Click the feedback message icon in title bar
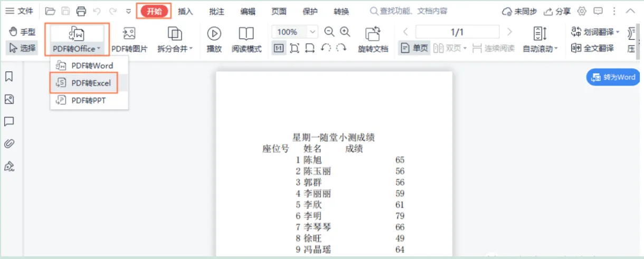This screenshot has width=644, height=259. [598, 11]
